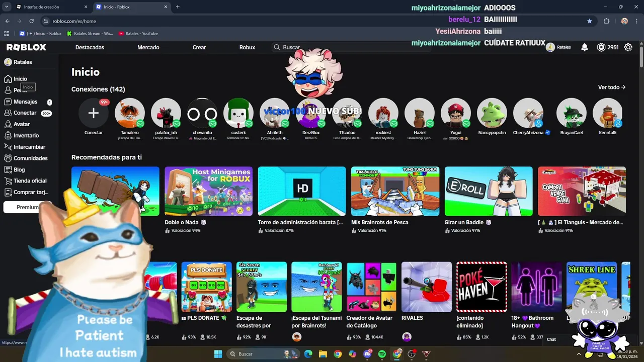Open Tienda oficial in the sidebar
Screen dimensions: 644x362
[30, 181]
